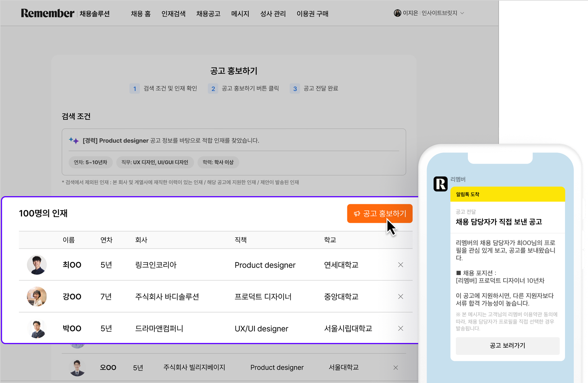Remove 오OO from the talent list
Screen dimensions: 588x383
(396, 368)
